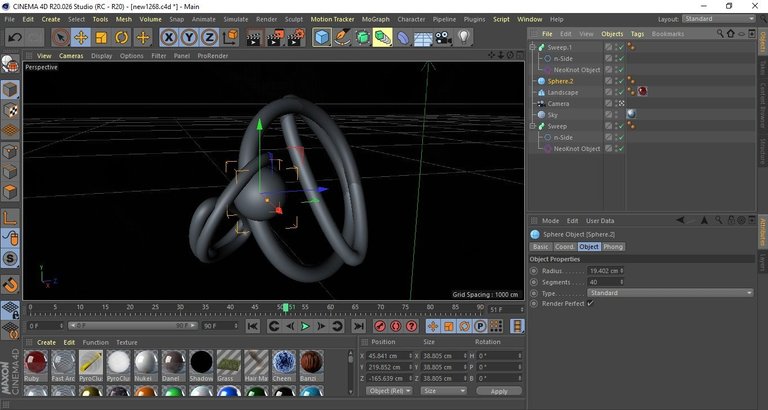Add a camera object icon
Viewport: 768px width, 410px height.
[443, 38]
